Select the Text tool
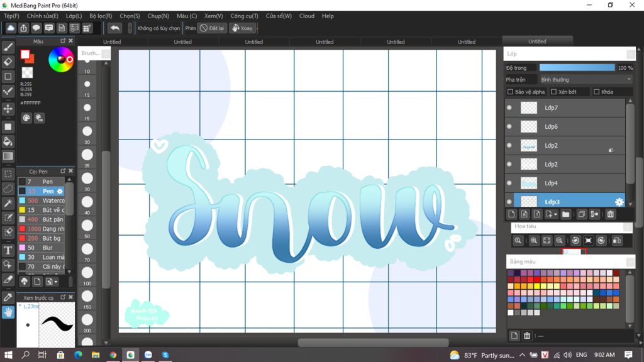Viewport: 644px width, 362px height. tap(8, 250)
